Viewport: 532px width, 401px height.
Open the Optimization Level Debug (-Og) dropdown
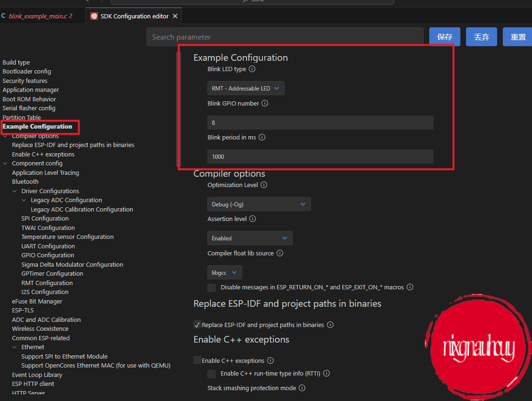259,204
